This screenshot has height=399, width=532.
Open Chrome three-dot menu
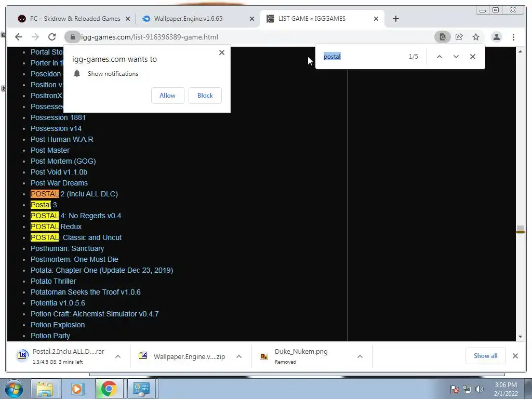point(513,37)
